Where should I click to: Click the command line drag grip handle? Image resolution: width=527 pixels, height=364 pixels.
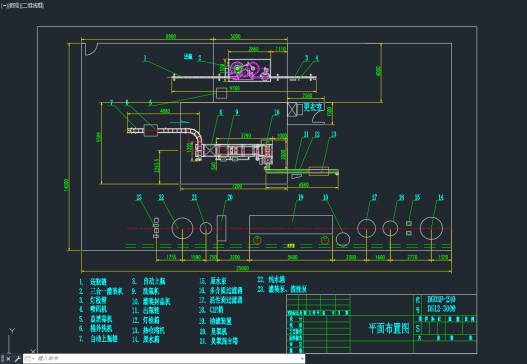[2, 359]
